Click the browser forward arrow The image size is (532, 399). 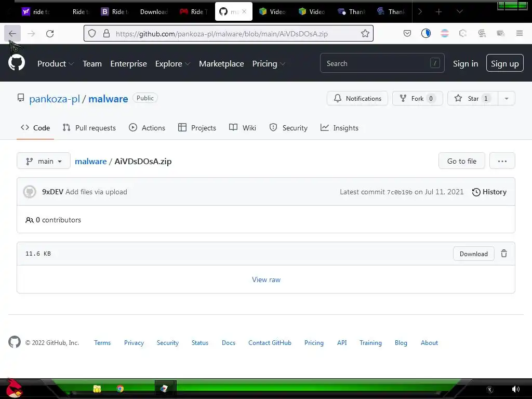(31, 33)
